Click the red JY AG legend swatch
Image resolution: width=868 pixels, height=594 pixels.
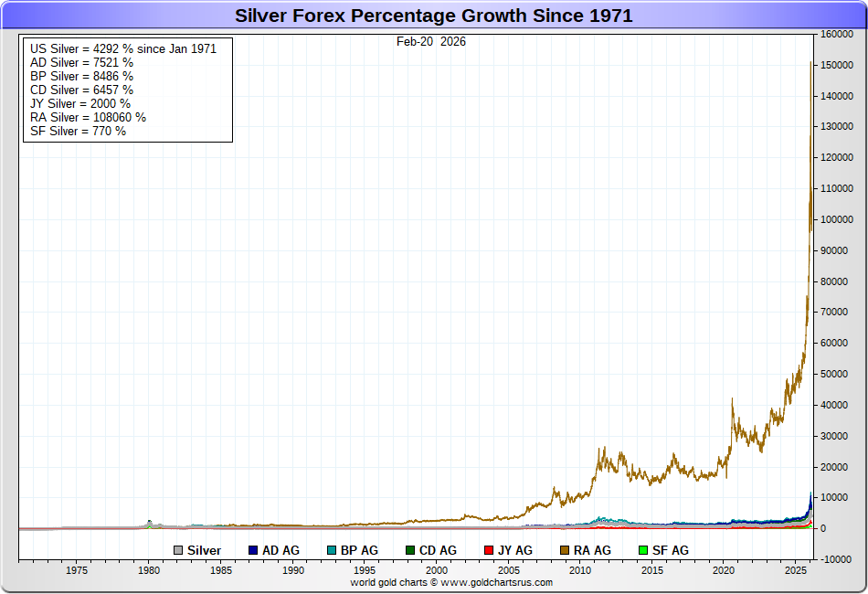pyautogui.click(x=489, y=550)
